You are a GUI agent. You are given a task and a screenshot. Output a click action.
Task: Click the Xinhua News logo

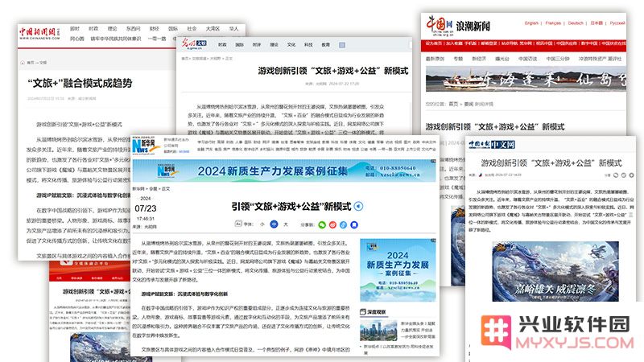click(x=146, y=146)
